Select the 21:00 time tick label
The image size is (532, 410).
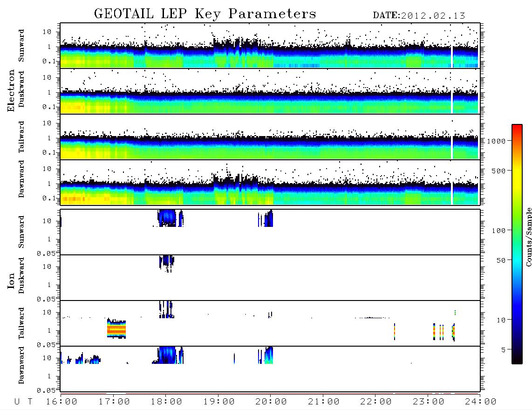tap(324, 402)
